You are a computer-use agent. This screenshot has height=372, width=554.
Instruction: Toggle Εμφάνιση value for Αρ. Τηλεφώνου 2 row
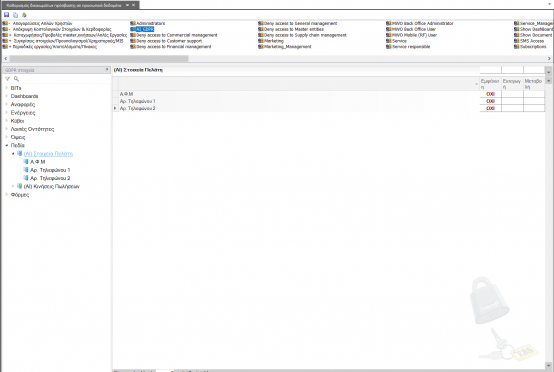490,108
